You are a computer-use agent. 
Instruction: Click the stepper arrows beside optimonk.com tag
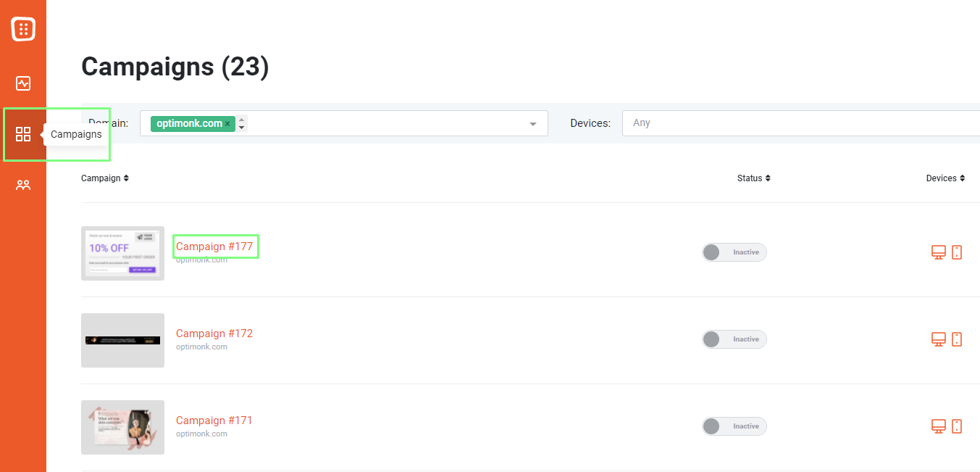point(242,123)
